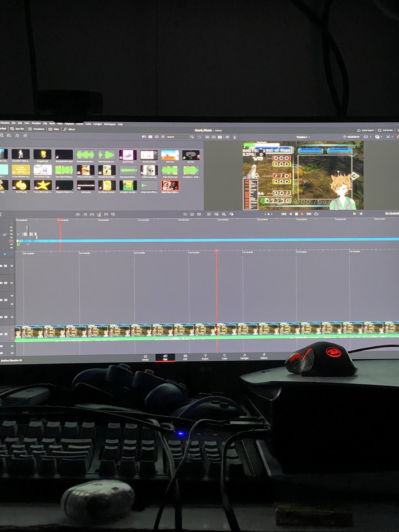Switch to the Deliver page
The image size is (399, 532).
pos(264,357)
